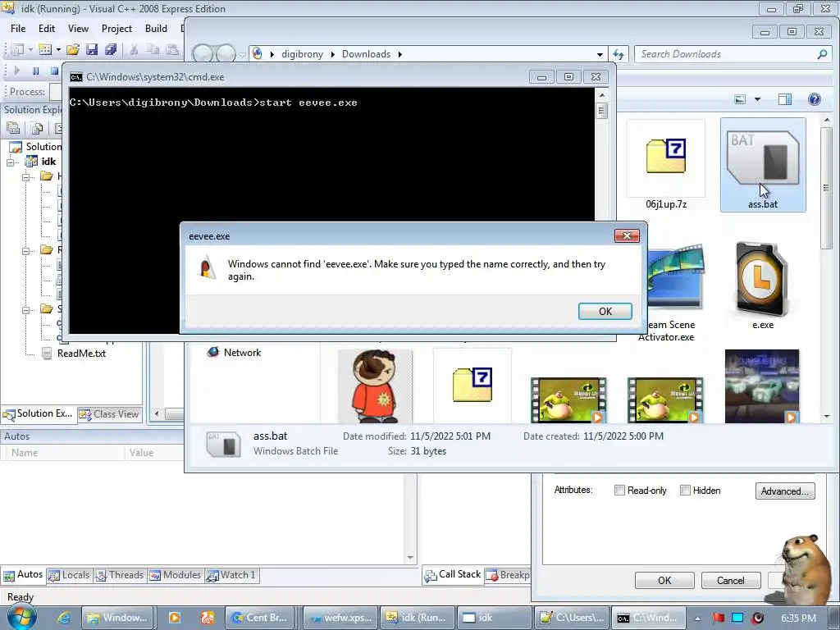The width and height of the screenshot is (840, 630).
Task: Select ReadMe.txt in Solution Explorer
Action: (81, 353)
